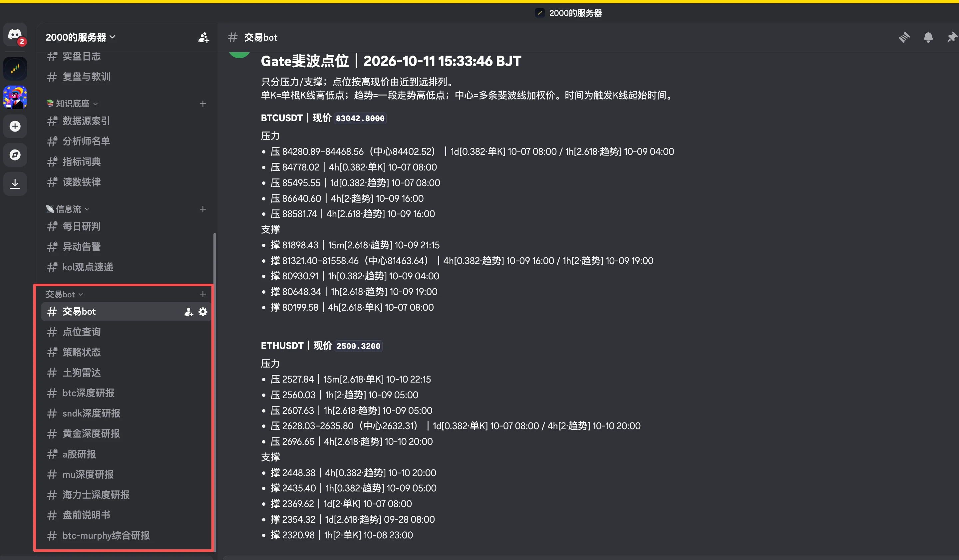Image resolution: width=959 pixels, height=560 pixels.
Task: Open the Discover servers compass icon
Action: point(15,155)
